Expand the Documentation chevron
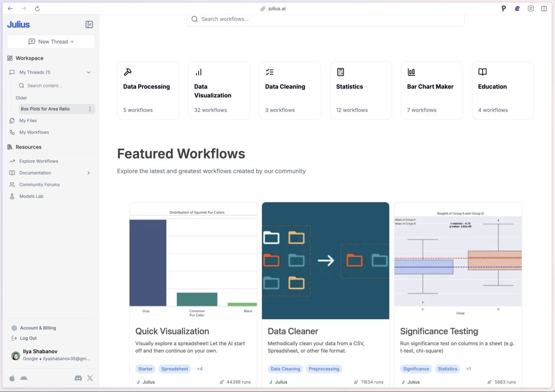The image size is (555, 392). tap(88, 173)
